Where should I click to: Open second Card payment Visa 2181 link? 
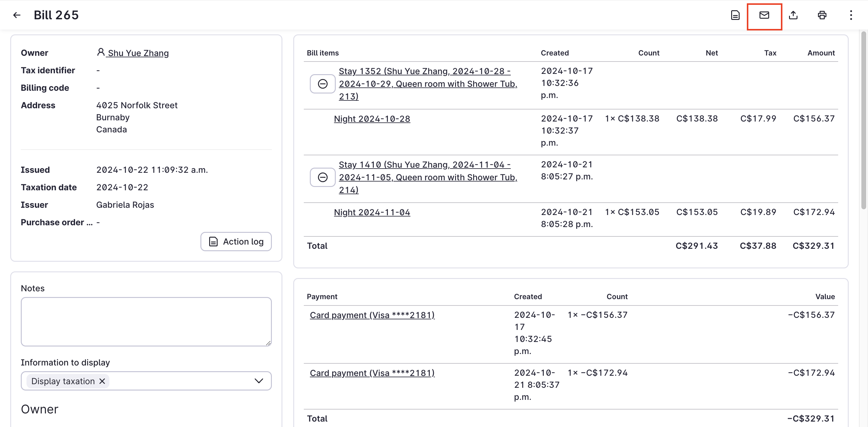[x=372, y=373]
